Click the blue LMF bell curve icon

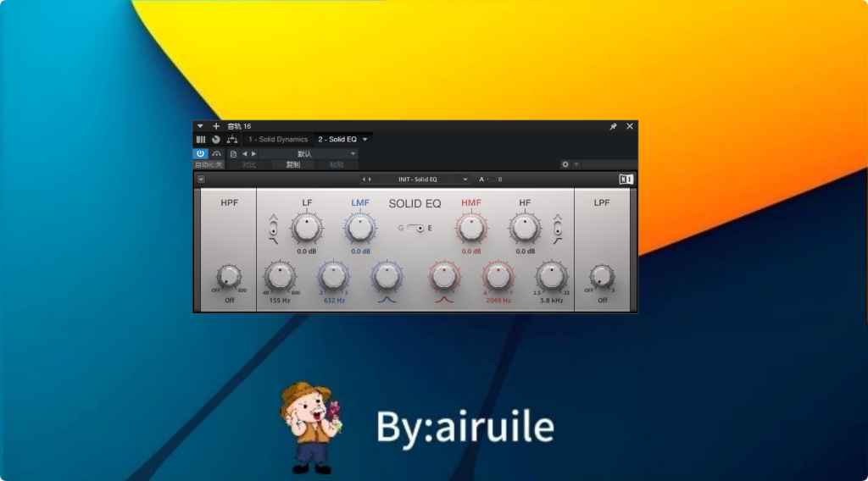387,300
